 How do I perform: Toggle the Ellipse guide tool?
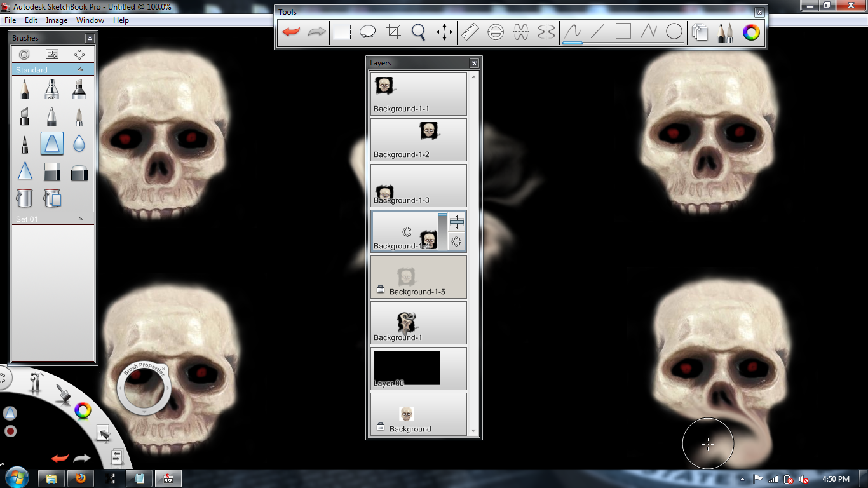(x=496, y=32)
